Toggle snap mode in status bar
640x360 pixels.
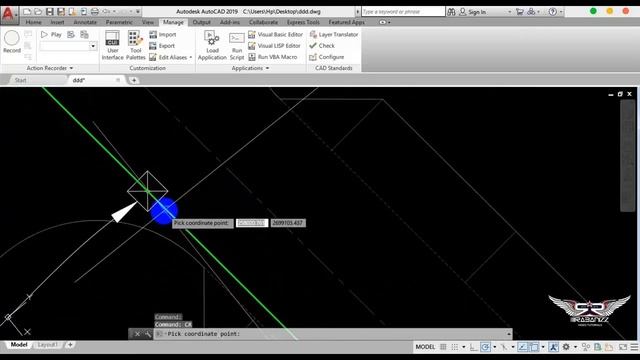(x=455, y=347)
